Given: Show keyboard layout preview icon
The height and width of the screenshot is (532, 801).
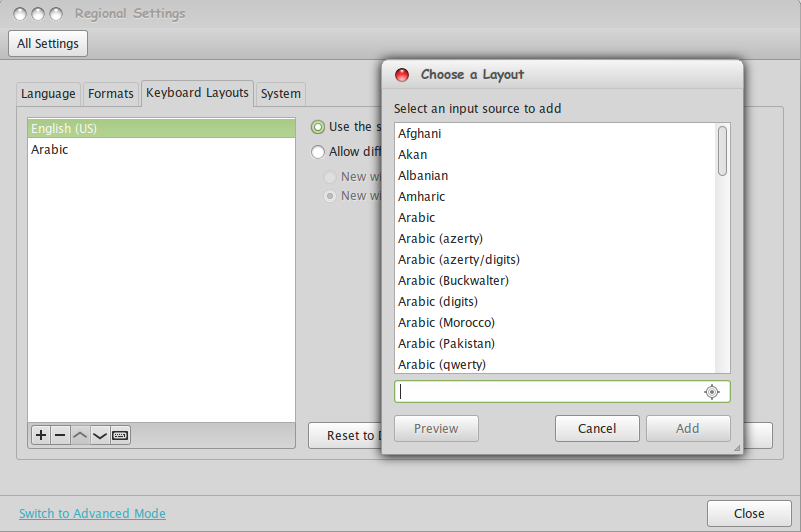Looking at the screenshot, I should click(x=121, y=435).
